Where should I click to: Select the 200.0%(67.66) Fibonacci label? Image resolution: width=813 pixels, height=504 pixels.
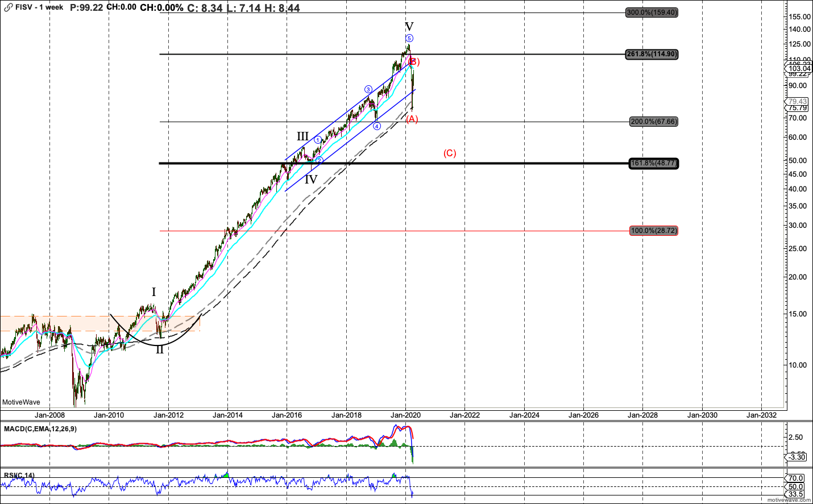pyautogui.click(x=653, y=122)
